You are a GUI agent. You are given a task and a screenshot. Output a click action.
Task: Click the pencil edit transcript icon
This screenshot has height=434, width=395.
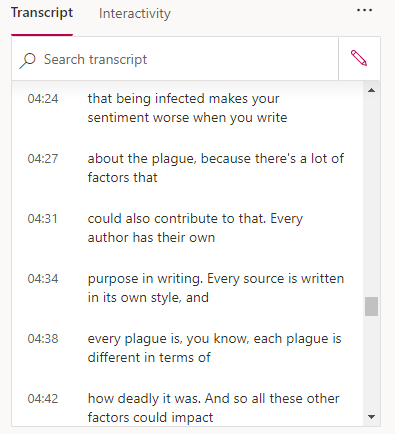coord(359,58)
